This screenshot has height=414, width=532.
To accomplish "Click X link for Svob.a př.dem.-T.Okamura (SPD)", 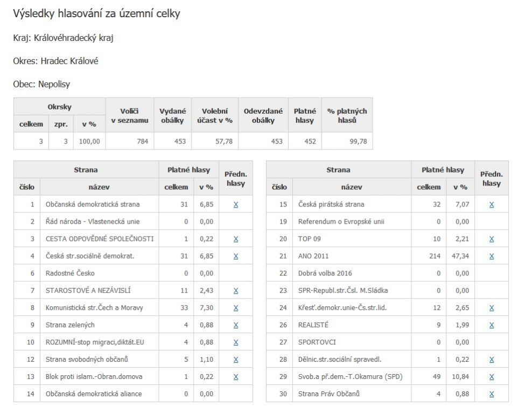I will [x=492, y=377].
